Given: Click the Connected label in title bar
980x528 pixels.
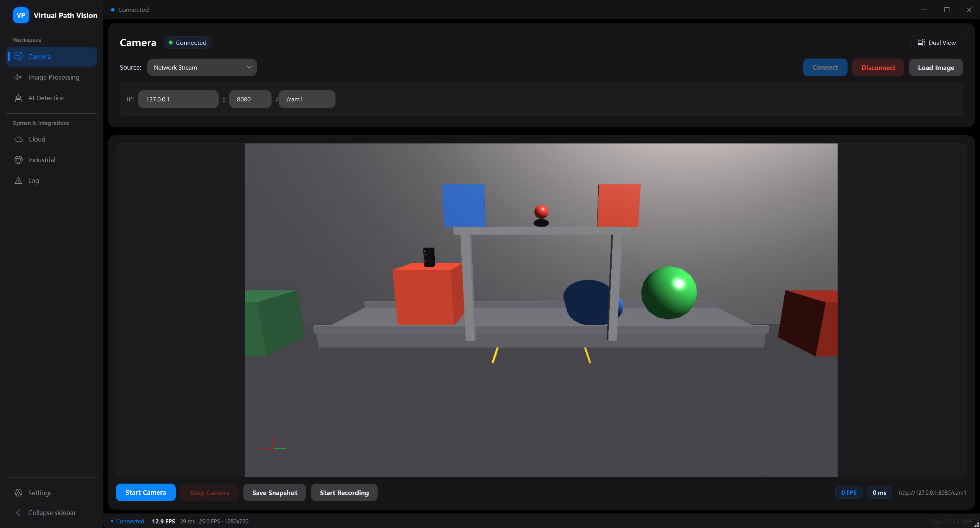Looking at the screenshot, I should tap(133, 10).
